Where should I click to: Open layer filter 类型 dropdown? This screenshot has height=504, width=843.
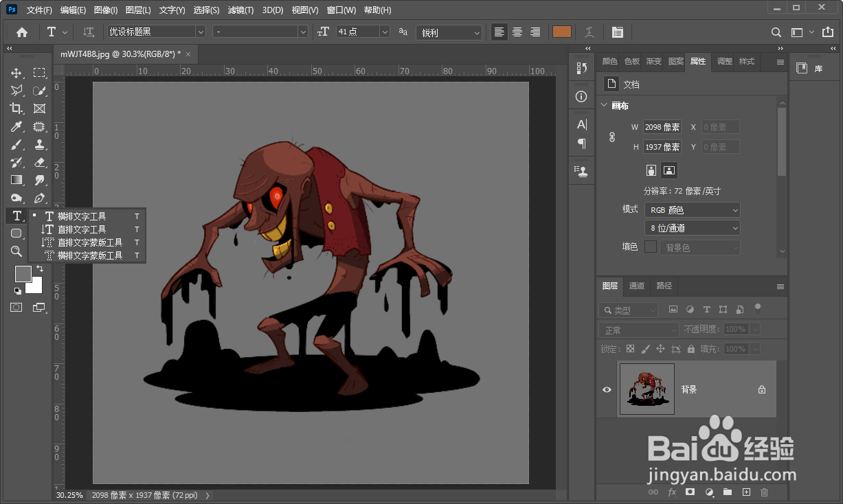628,310
